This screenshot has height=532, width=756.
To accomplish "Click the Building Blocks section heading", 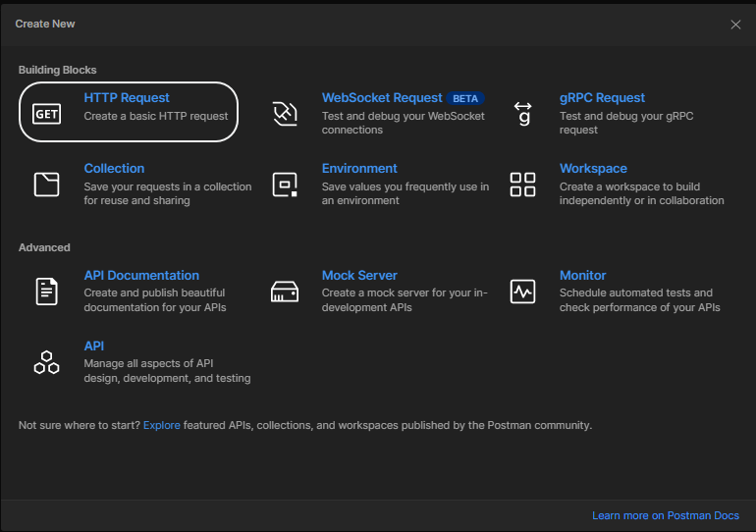I will [x=57, y=70].
